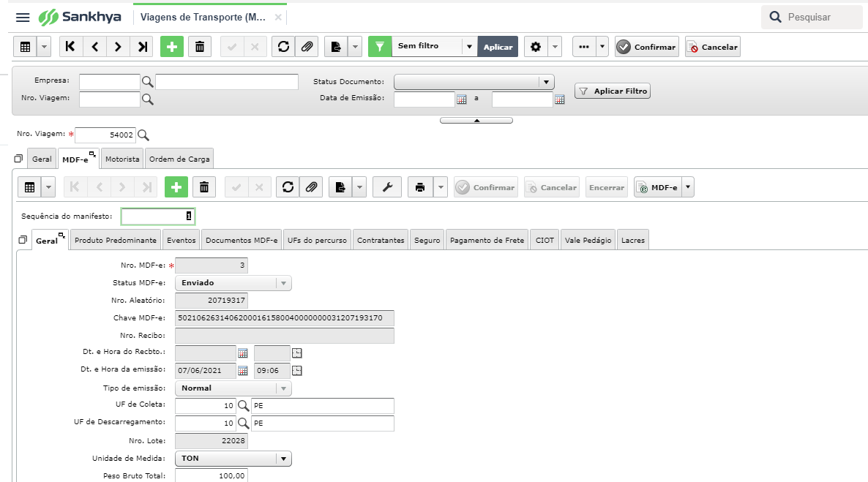
Task: Click the top Confirmar button
Action: (x=647, y=47)
